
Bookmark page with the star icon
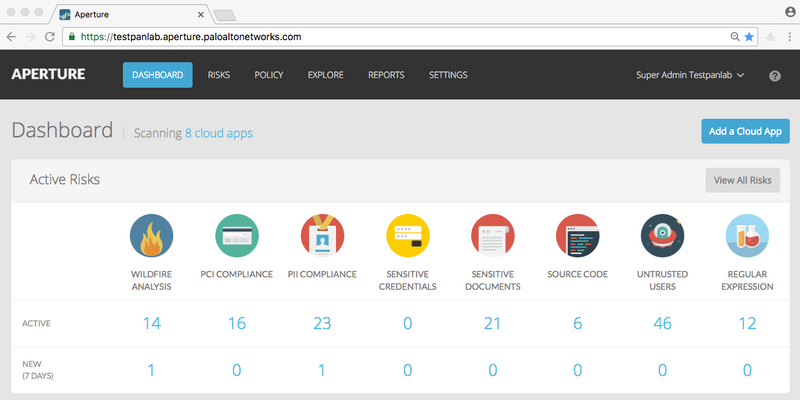click(x=749, y=36)
